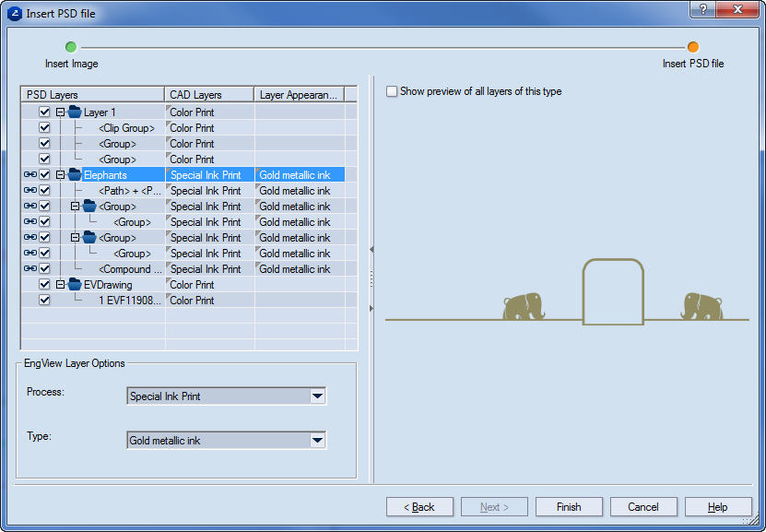
Task: Uncheck the EVDrawing layer checkbox
Action: click(44, 285)
